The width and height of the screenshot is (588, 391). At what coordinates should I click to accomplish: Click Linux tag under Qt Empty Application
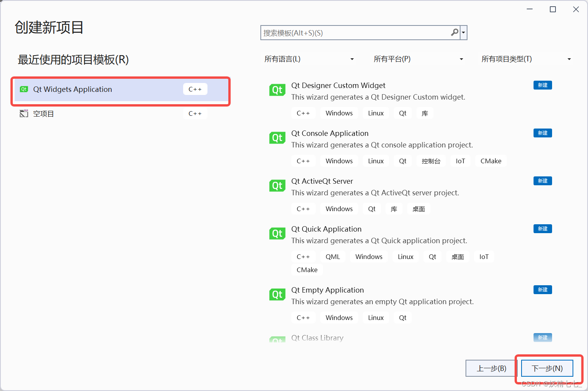click(x=376, y=318)
